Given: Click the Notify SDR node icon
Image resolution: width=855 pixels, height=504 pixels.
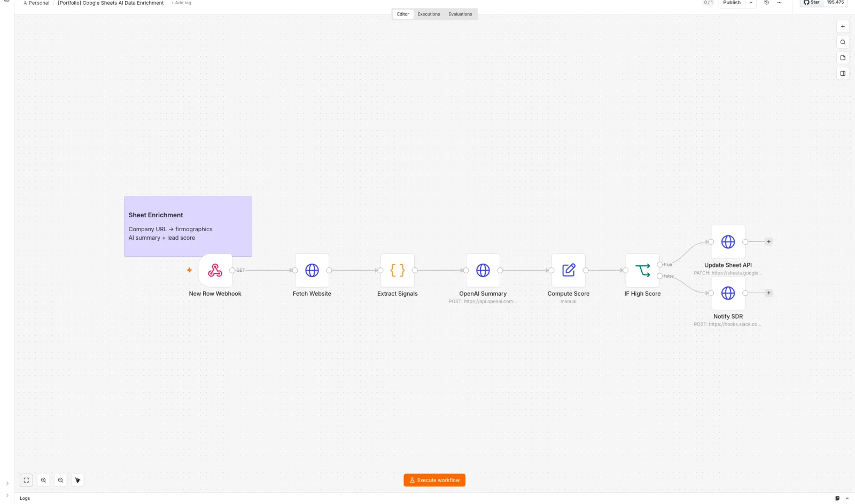Looking at the screenshot, I should coord(728,293).
